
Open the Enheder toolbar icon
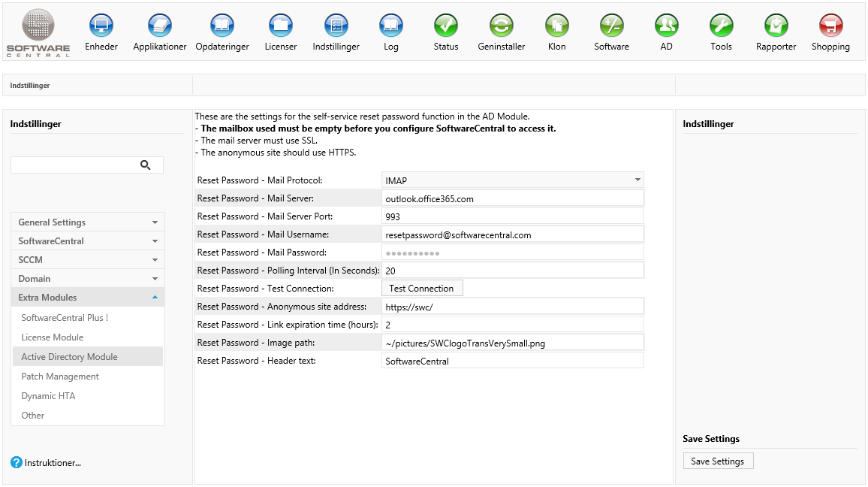click(x=101, y=26)
